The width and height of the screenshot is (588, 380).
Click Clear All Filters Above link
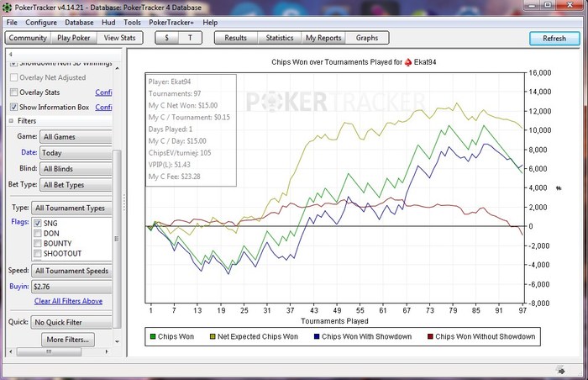click(68, 301)
